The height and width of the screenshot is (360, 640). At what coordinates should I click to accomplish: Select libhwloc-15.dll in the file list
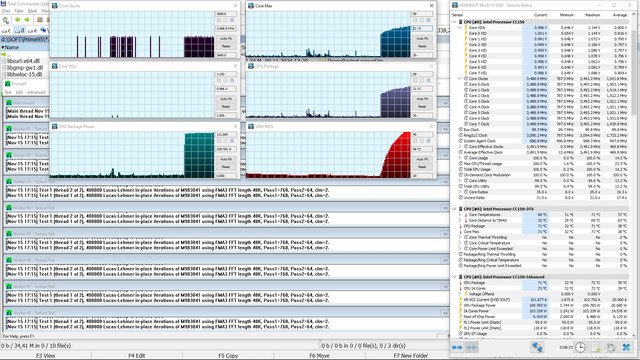point(24,74)
